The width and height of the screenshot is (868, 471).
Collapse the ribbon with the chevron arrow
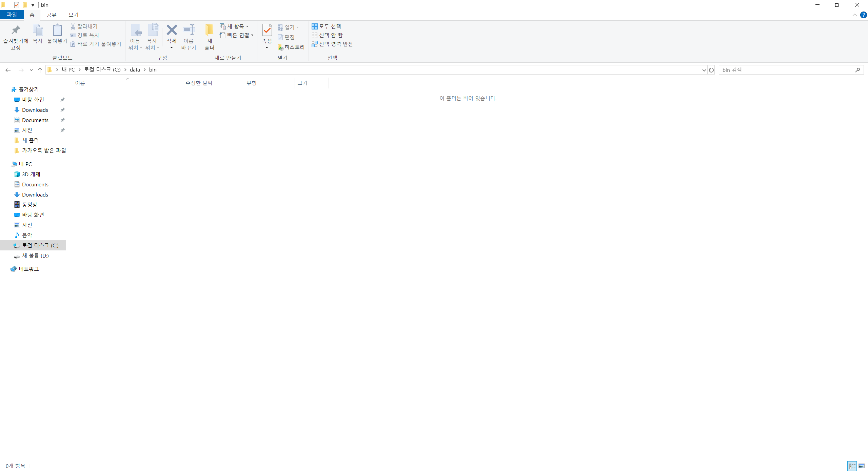854,15
